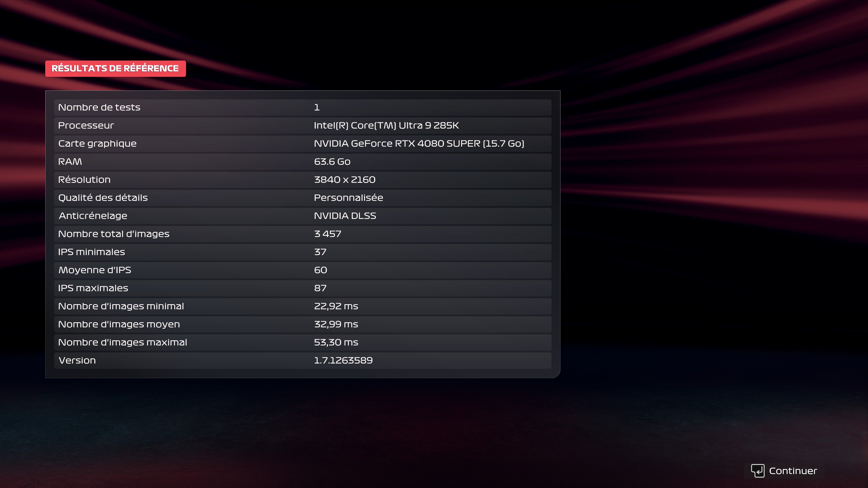868x488 pixels.
Task: Click the 'Nombre de tests' row label
Action: pos(99,108)
